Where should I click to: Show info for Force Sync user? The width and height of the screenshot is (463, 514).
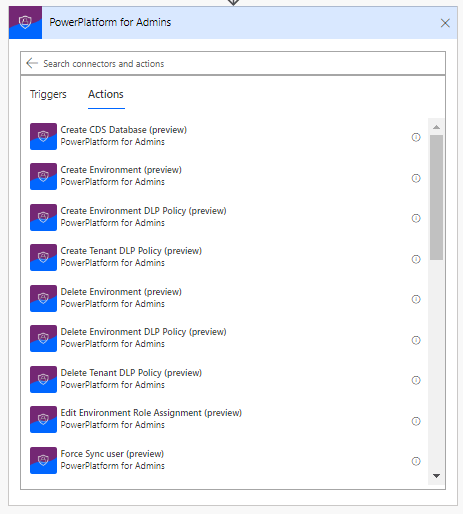coord(416,461)
